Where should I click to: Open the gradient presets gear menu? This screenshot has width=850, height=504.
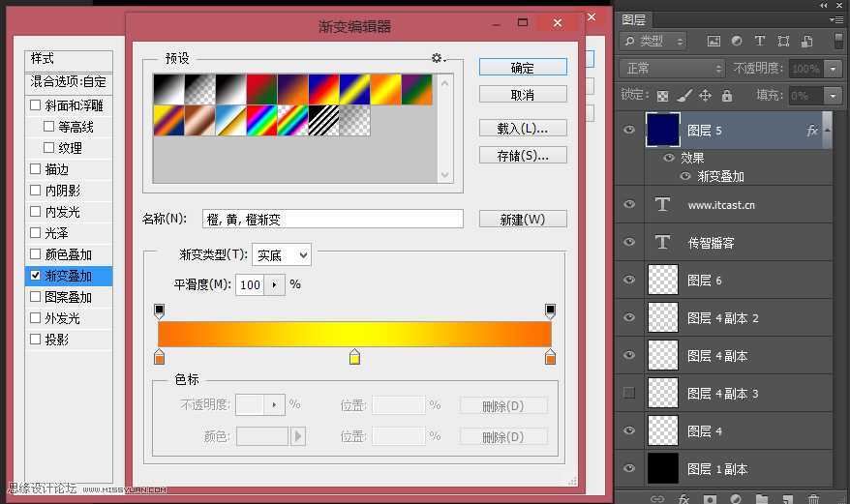(x=438, y=58)
